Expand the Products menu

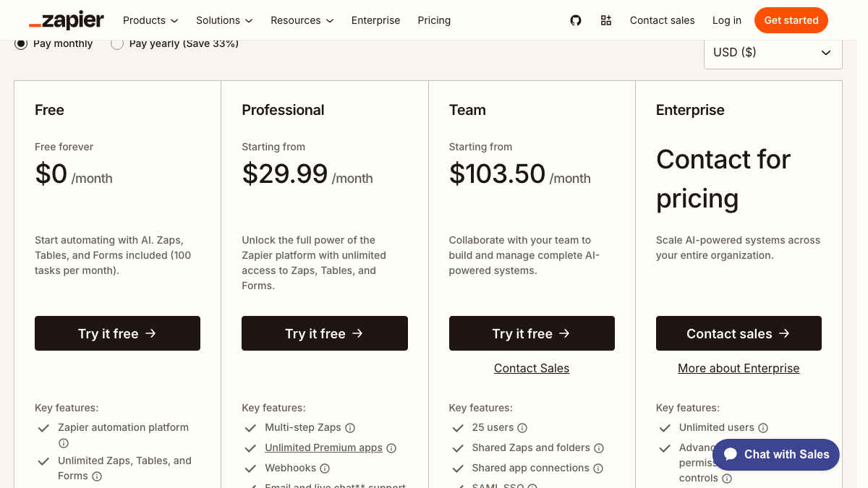(150, 20)
